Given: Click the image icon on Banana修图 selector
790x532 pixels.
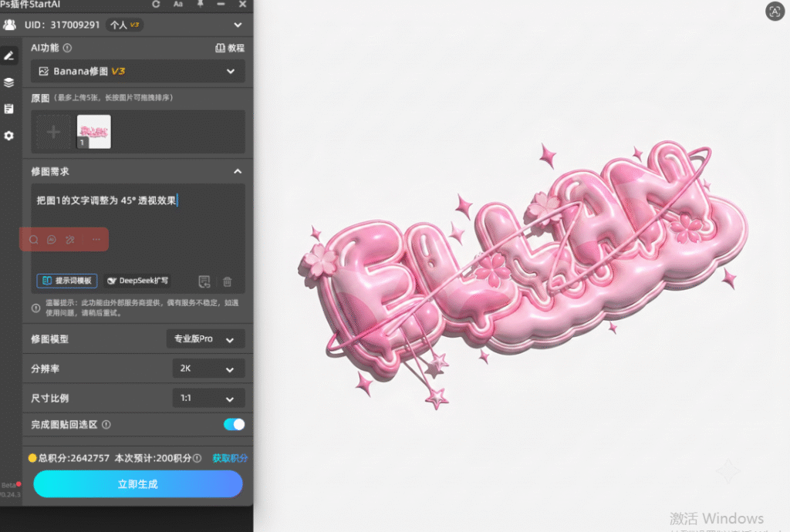Looking at the screenshot, I should coord(44,72).
